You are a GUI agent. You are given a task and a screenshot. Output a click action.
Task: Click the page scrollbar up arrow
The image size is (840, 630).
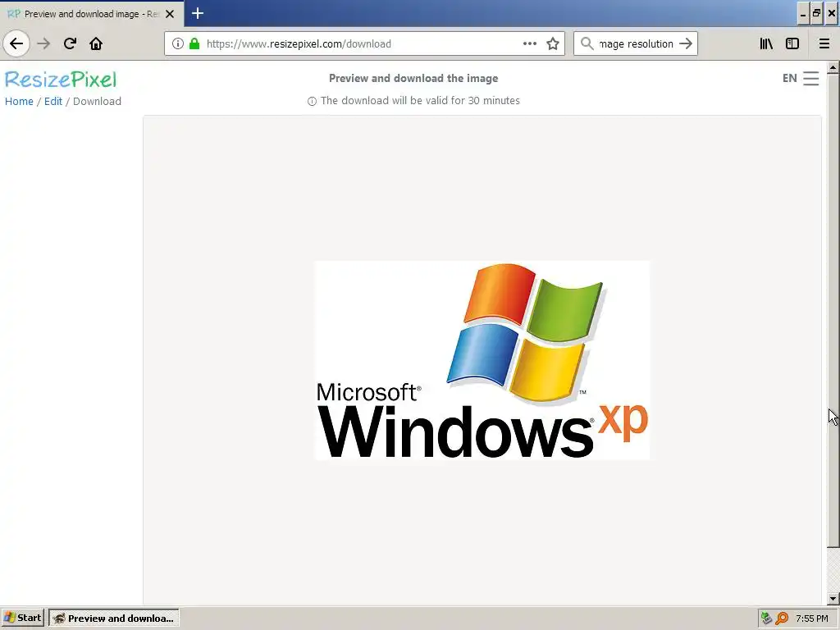click(833, 67)
